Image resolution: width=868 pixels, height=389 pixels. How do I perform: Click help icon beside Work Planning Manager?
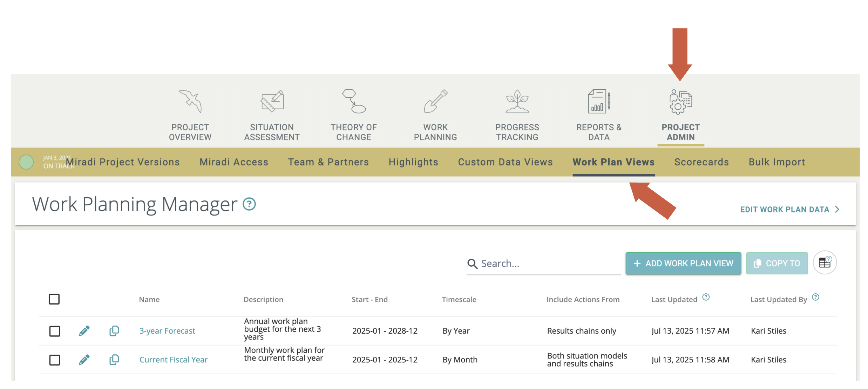(249, 204)
